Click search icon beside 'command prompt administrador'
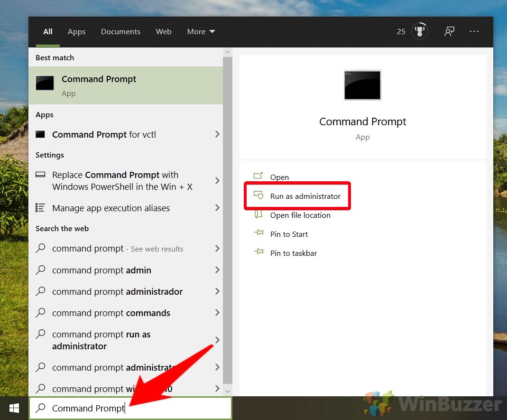 coord(40,291)
